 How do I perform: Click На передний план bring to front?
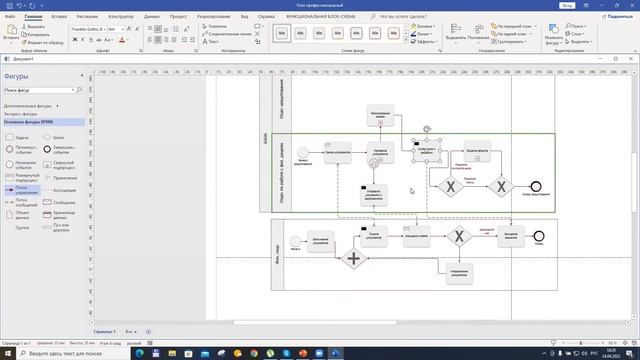coord(514,26)
